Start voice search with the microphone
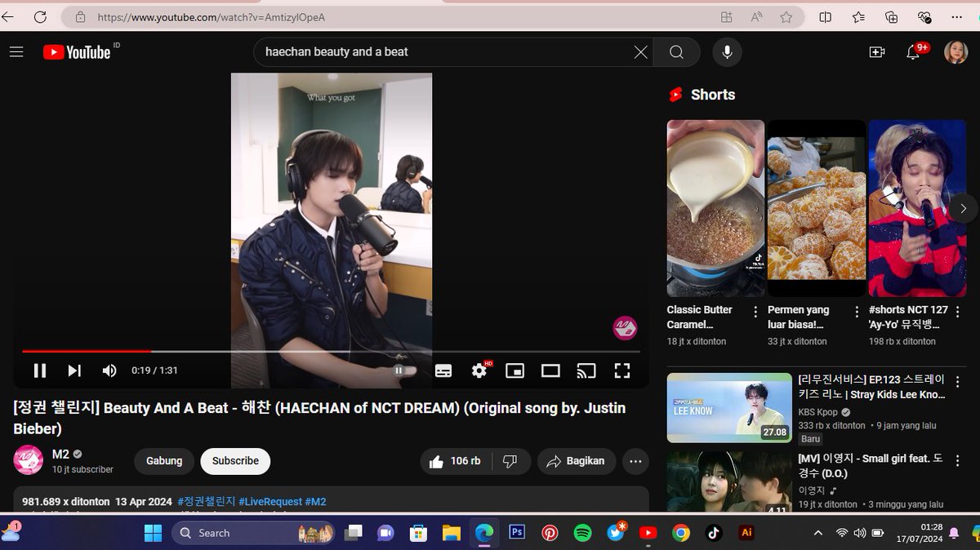980x550 pixels. pyautogui.click(x=727, y=52)
